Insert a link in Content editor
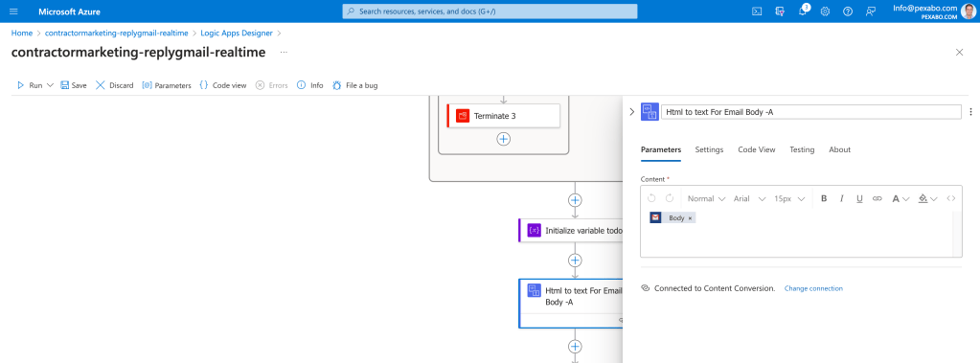This screenshot has width=980, height=363. tap(877, 198)
